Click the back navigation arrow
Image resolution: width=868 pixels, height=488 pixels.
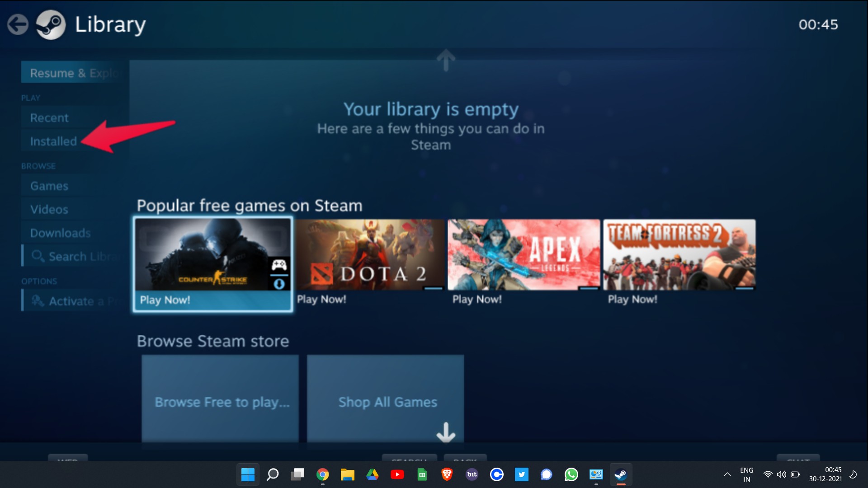pos(17,23)
